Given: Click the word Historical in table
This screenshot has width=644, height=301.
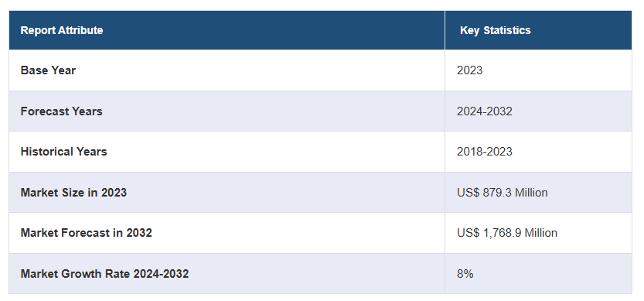Looking at the screenshot, I should coord(42,152).
